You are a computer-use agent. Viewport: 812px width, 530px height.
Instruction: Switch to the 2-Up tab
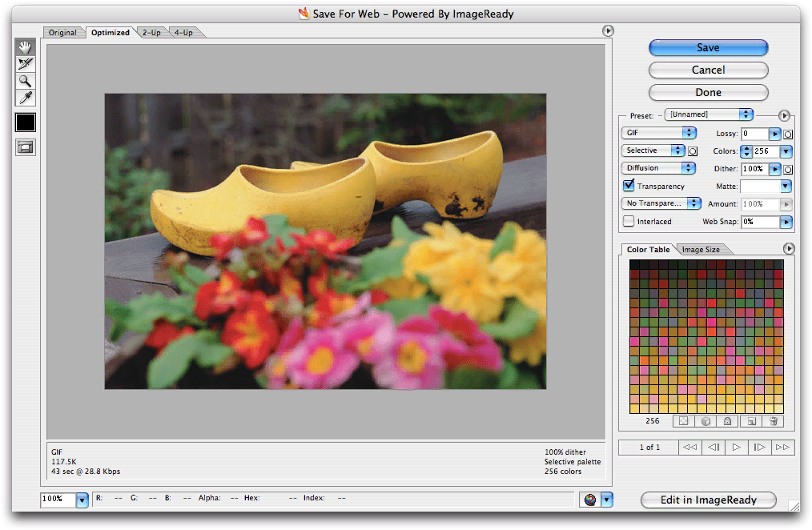pos(151,33)
